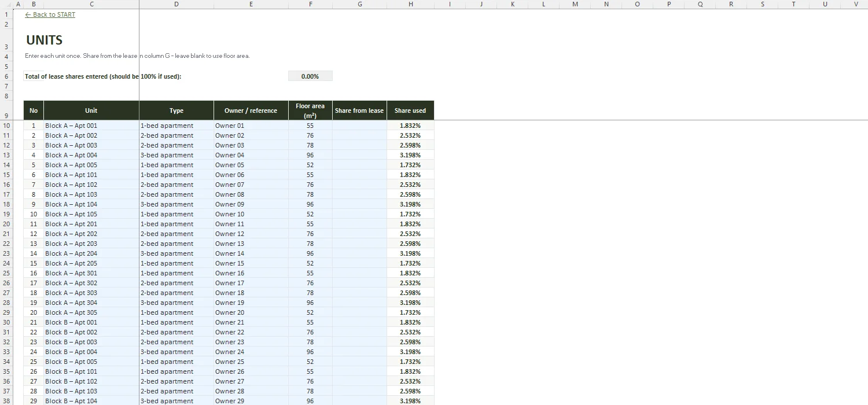Select column H header
Screen dimensions: 868x405
410,4
